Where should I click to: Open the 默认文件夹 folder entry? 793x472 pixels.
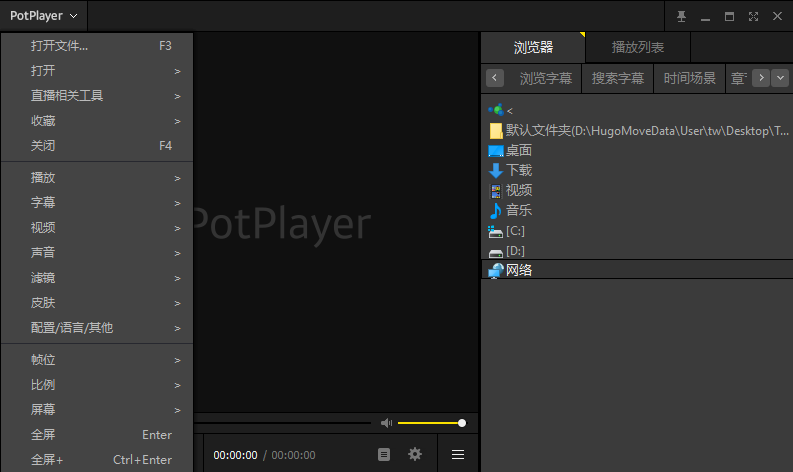(638, 131)
